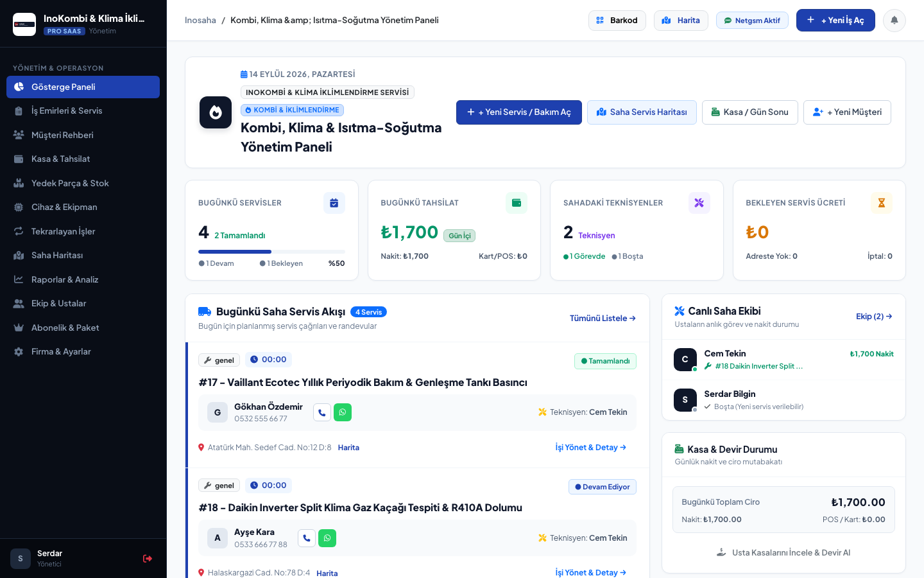Open Kasa / Gün Sonu

(x=750, y=112)
